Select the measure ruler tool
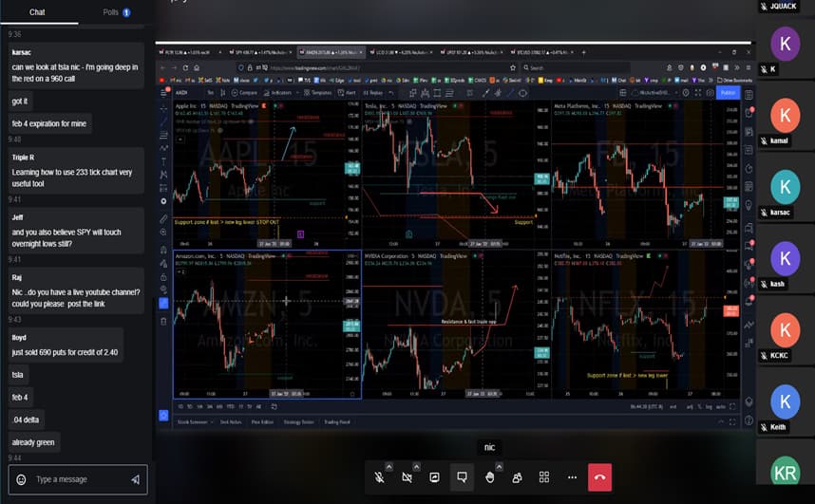The height and width of the screenshot is (504, 815). point(163,218)
